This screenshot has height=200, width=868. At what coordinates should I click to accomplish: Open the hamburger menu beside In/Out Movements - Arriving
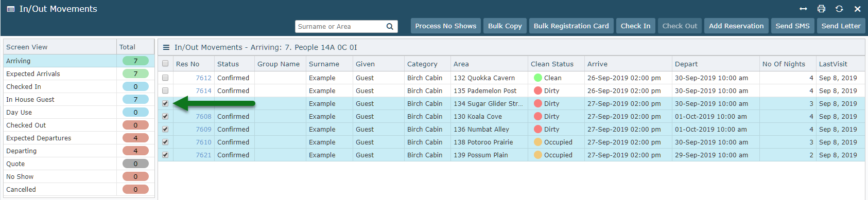click(x=166, y=47)
